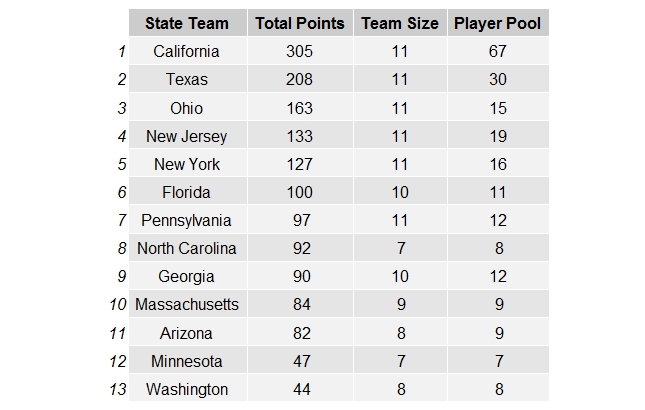The width and height of the screenshot is (645, 410).
Task: Click the Washington team cell
Action: point(188,389)
